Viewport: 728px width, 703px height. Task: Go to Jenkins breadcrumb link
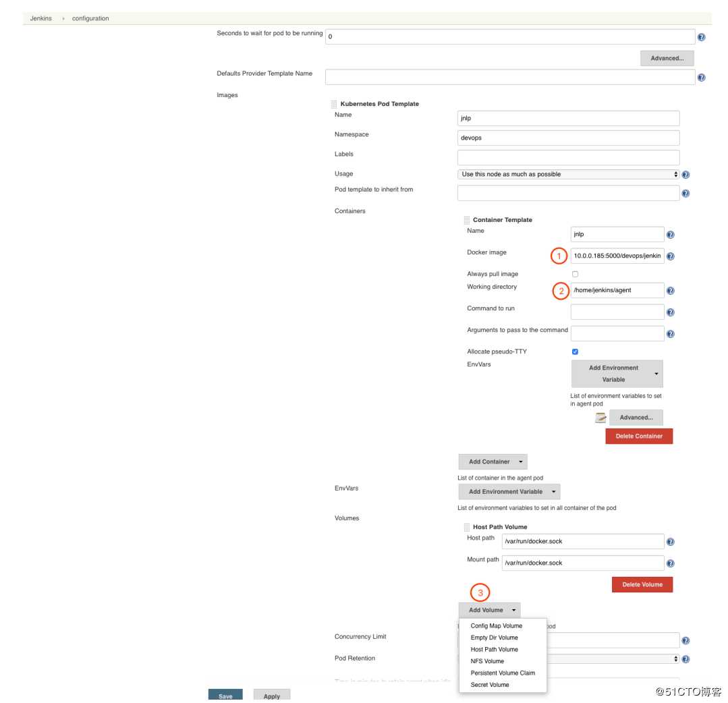click(x=41, y=19)
